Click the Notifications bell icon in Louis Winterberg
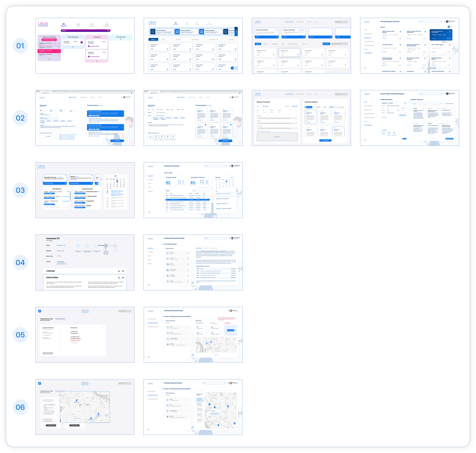The width and height of the screenshot is (476, 453). point(209,23)
